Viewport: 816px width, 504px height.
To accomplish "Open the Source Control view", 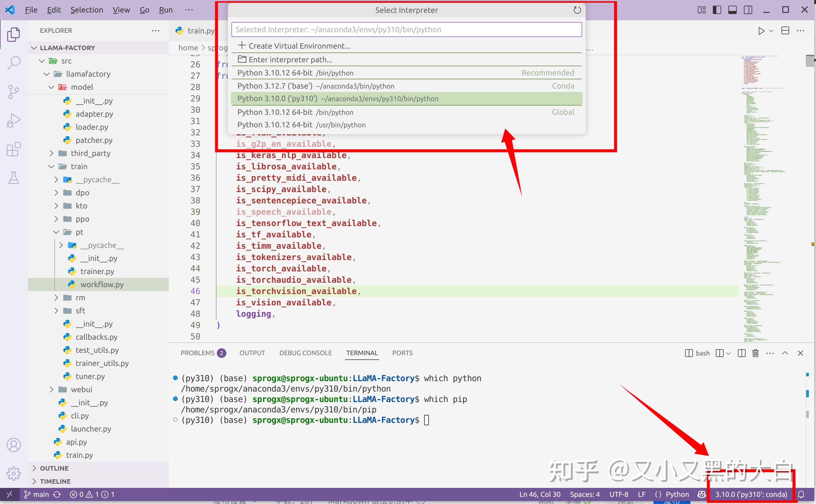I will pos(13,91).
